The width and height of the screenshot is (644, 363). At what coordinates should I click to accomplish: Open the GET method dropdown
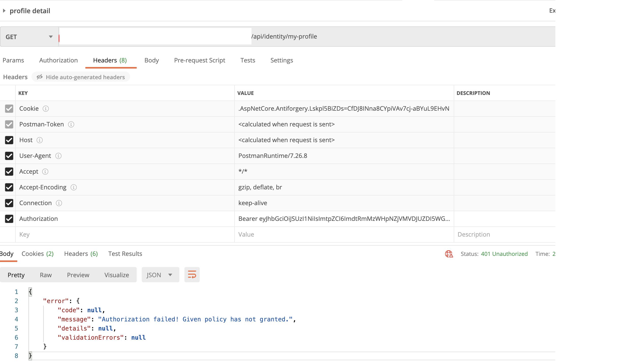29,37
